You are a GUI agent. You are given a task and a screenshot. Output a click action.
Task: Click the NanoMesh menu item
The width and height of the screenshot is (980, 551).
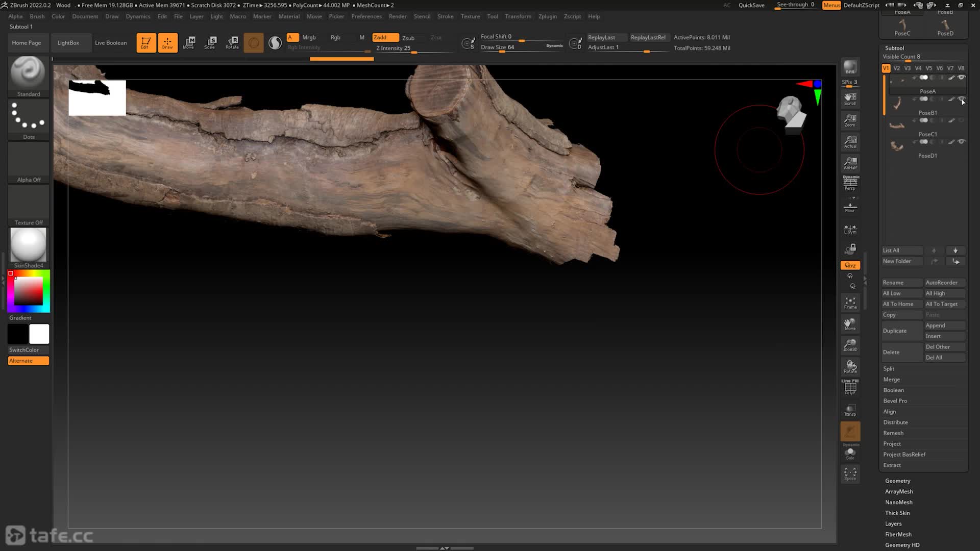[x=898, y=502]
